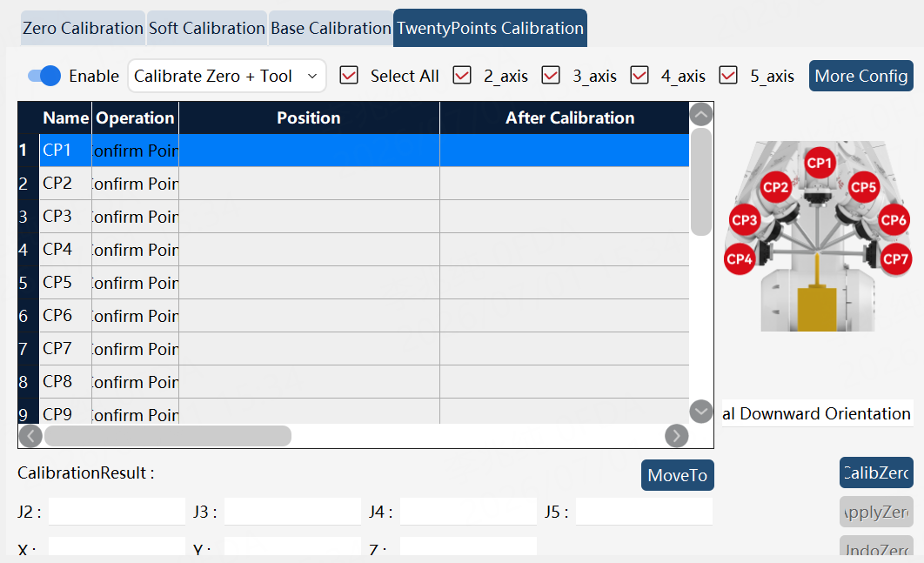Select the CP2 marker on robot diagram

[x=775, y=187]
